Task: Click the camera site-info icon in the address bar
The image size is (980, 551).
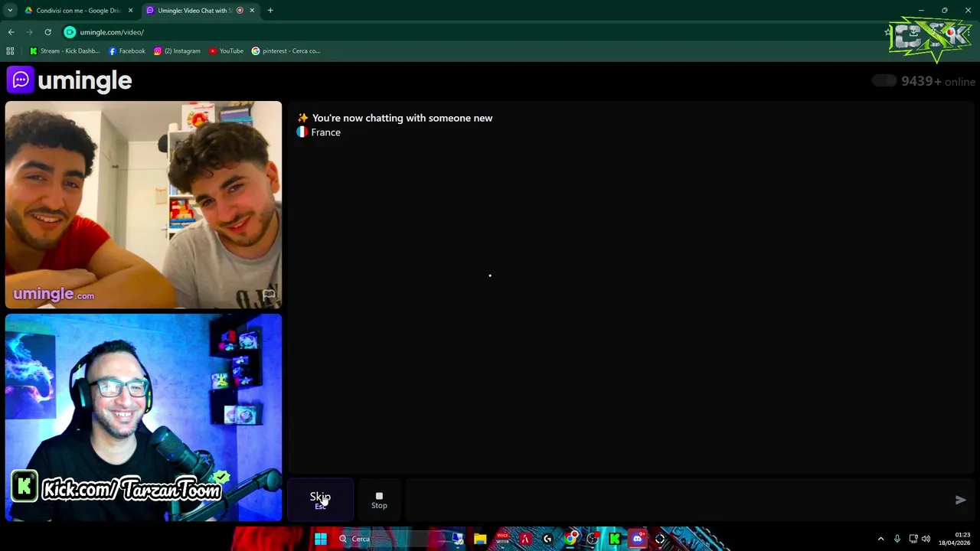Action: pyautogui.click(x=70, y=32)
